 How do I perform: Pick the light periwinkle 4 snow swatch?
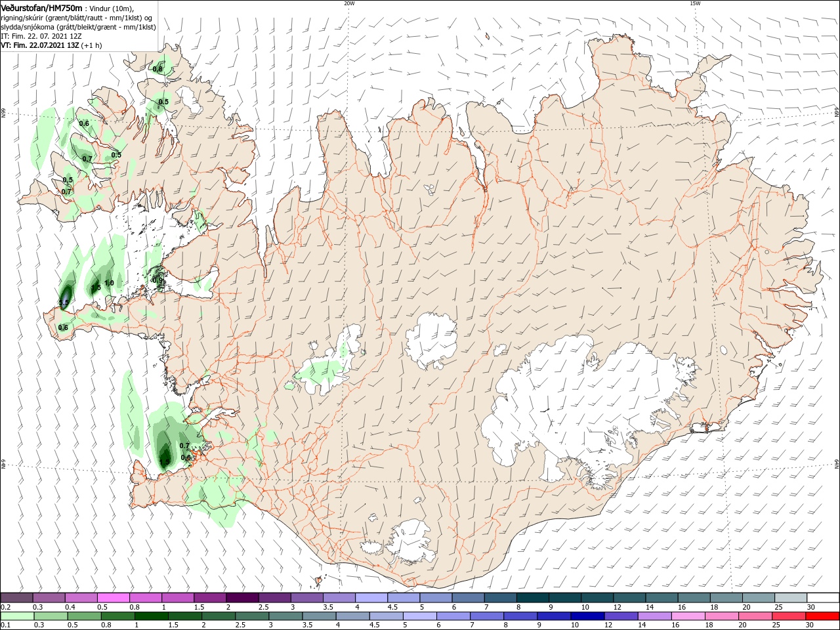pos(371,598)
